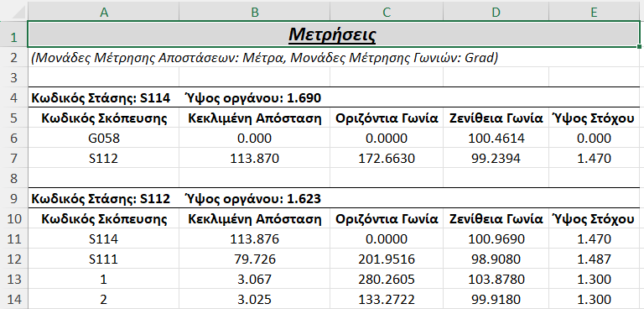Select row 1 header
The height and width of the screenshot is (309, 644).
tap(14, 38)
